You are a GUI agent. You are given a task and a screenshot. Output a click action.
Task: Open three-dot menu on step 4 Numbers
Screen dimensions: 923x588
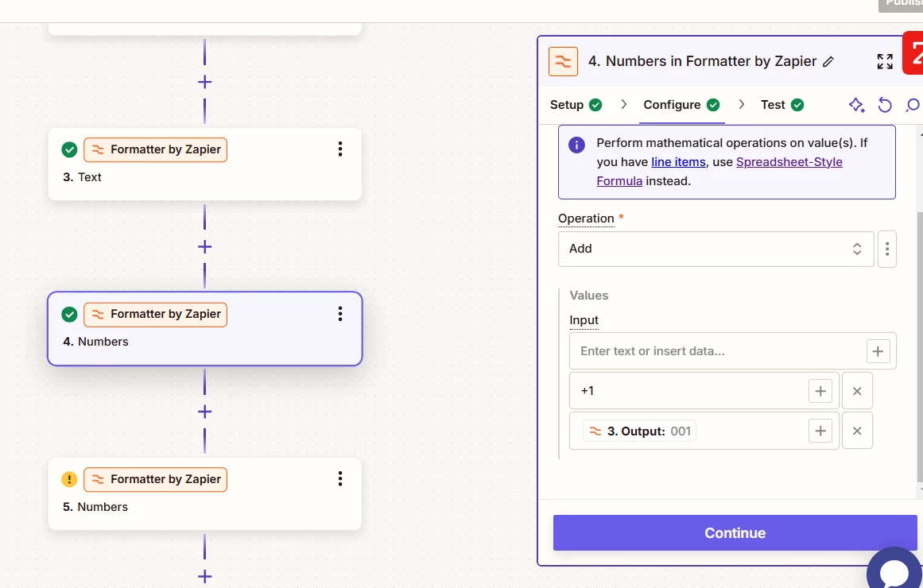click(340, 314)
